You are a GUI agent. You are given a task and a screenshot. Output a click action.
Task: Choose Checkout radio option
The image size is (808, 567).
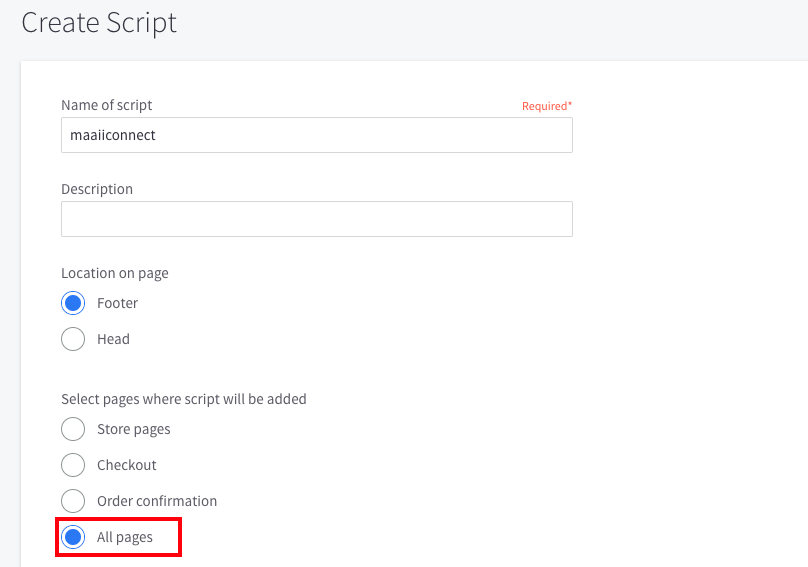[73, 465]
